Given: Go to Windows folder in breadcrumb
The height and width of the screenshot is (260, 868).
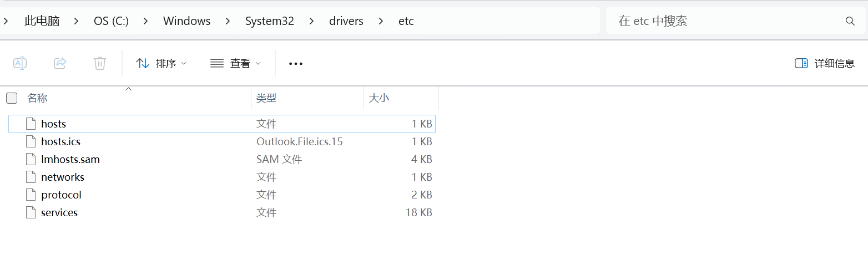Looking at the screenshot, I should [x=186, y=21].
